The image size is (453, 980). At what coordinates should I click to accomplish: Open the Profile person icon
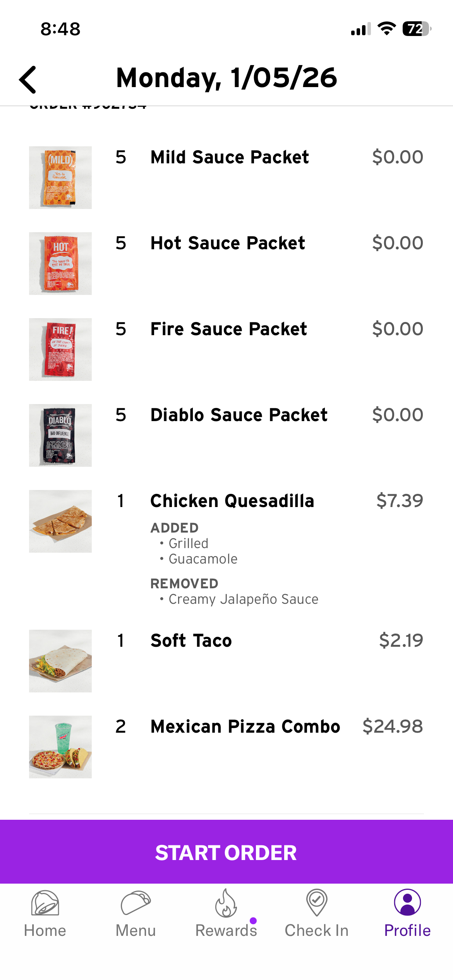pyautogui.click(x=407, y=903)
